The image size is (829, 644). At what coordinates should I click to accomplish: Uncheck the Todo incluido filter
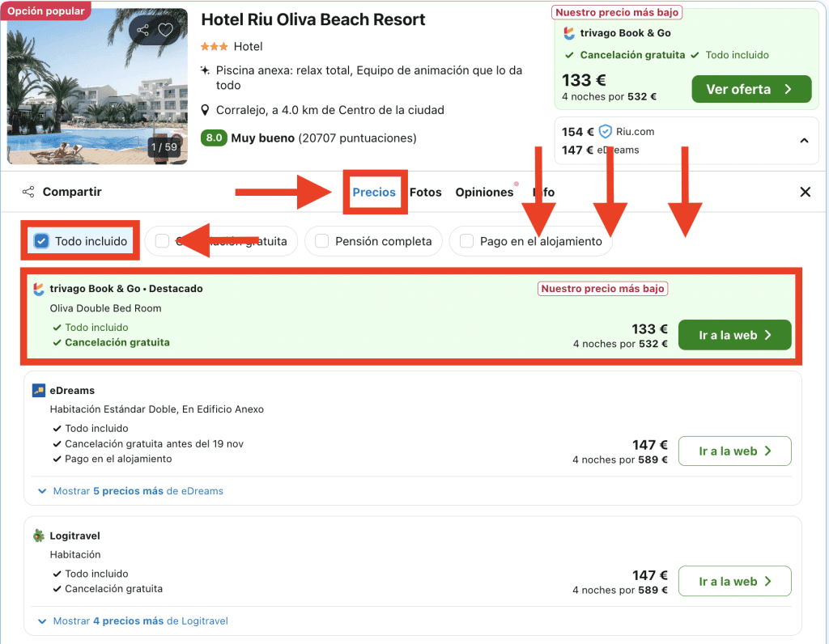tap(42, 241)
